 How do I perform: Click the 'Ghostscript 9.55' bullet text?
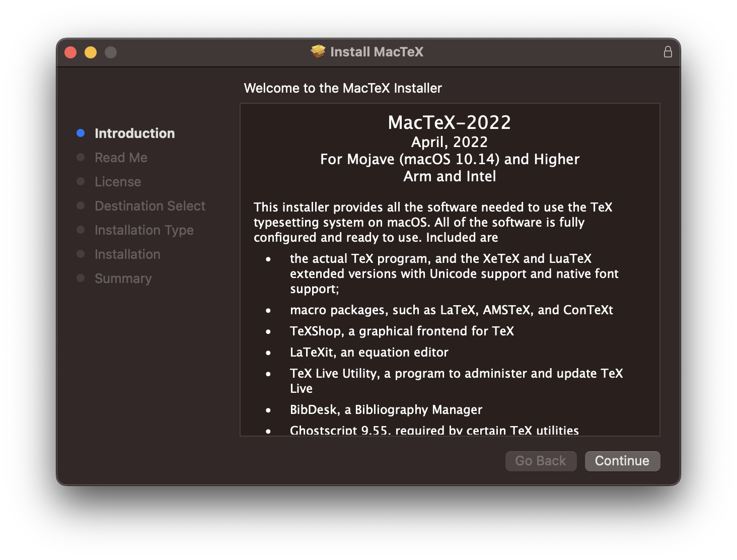[x=434, y=430]
